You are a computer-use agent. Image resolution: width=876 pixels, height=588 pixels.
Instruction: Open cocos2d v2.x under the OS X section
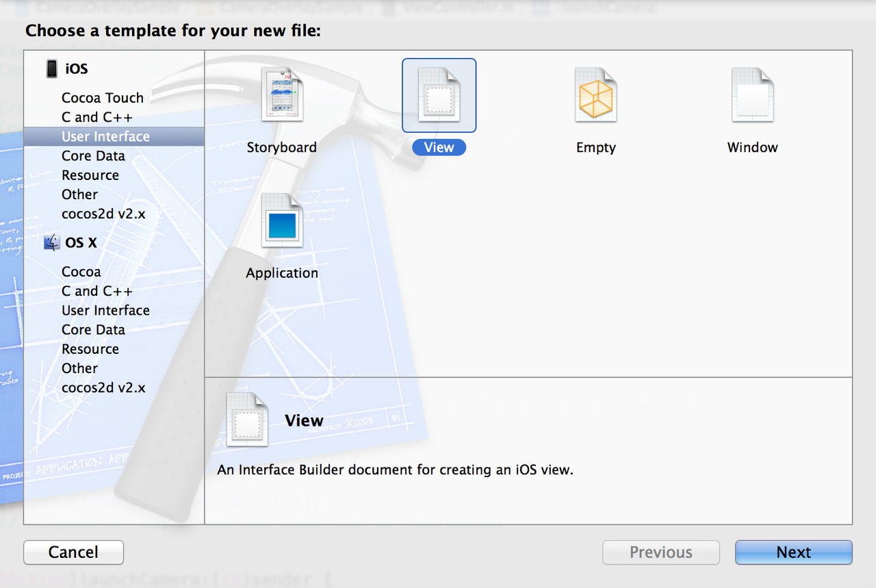[x=103, y=387]
